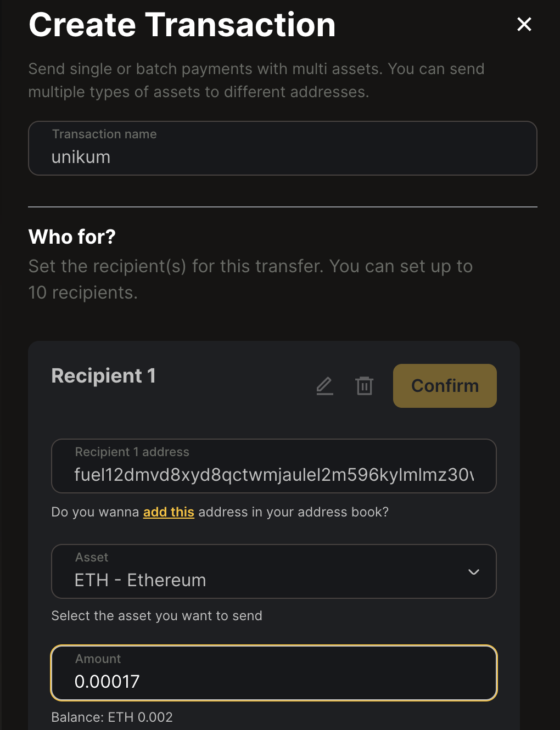Image resolution: width=560 pixels, height=730 pixels.
Task: Click the Create Transaction title
Action: [x=182, y=25]
